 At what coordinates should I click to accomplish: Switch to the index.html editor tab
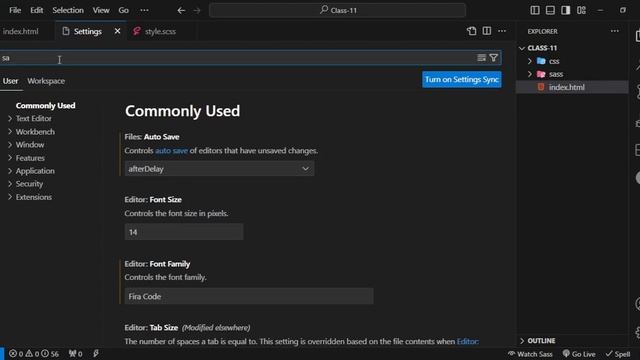20,31
